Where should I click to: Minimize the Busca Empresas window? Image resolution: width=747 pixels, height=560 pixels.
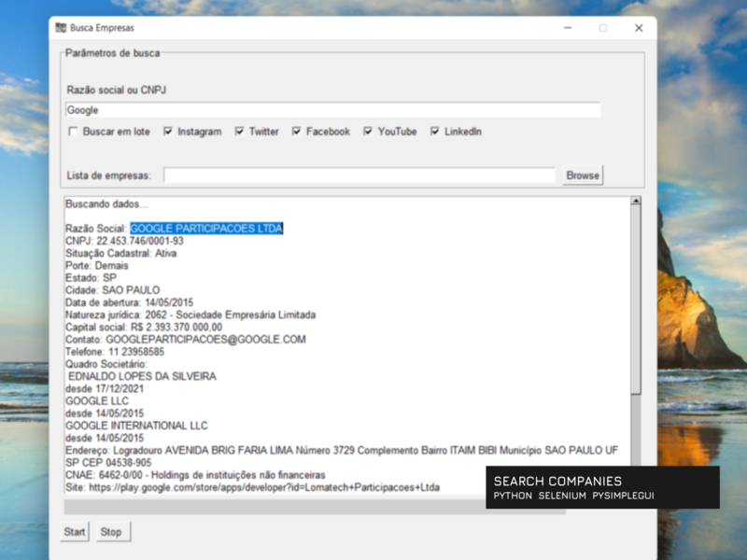pyautogui.click(x=568, y=28)
